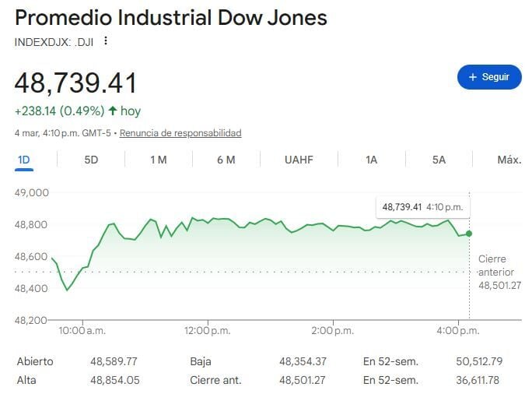The width and height of the screenshot is (532, 401).
Task: Click the chart at 12:00 p.m. axis label
Action: click(209, 331)
